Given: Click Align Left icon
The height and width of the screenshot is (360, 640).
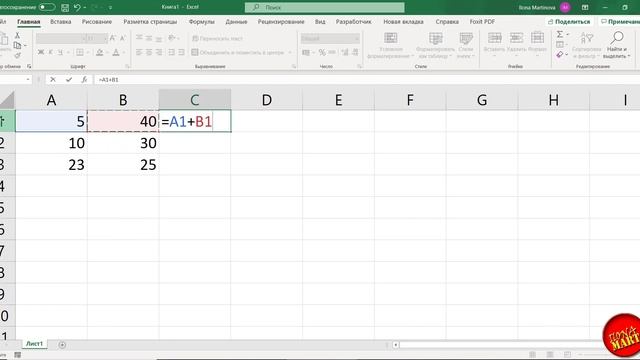Looking at the screenshot, I should [x=139, y=52].
